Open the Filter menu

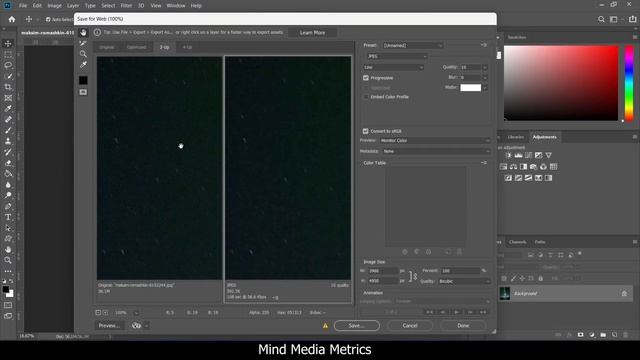coord(126,6)
